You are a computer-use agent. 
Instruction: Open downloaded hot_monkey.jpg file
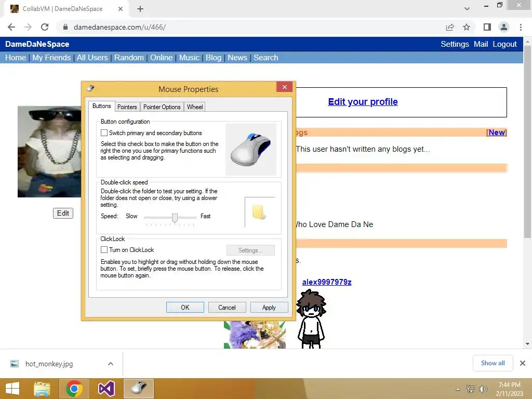coord(49,364)
